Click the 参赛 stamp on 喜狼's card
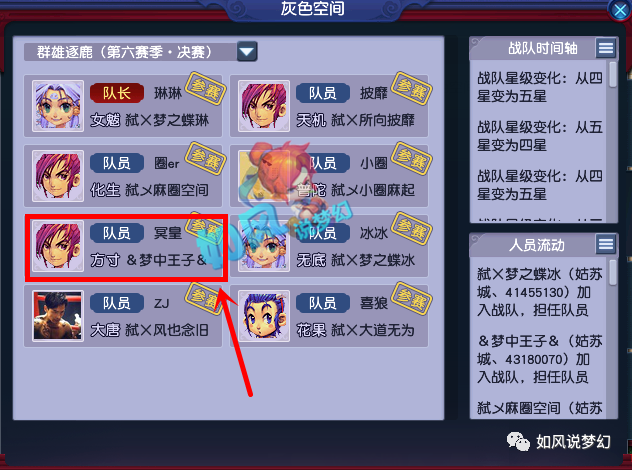This screenshot has height=470, width=632. 412,299
